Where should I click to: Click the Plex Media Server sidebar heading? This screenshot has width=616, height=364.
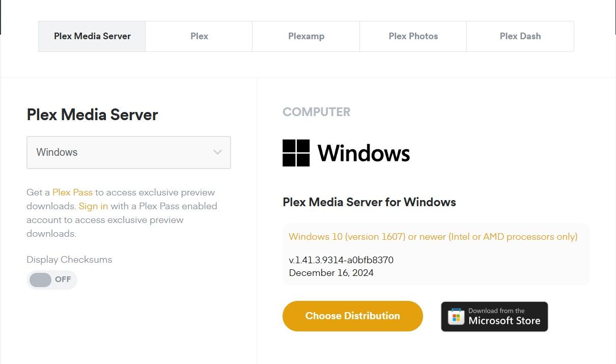click(x=92, y=115)
